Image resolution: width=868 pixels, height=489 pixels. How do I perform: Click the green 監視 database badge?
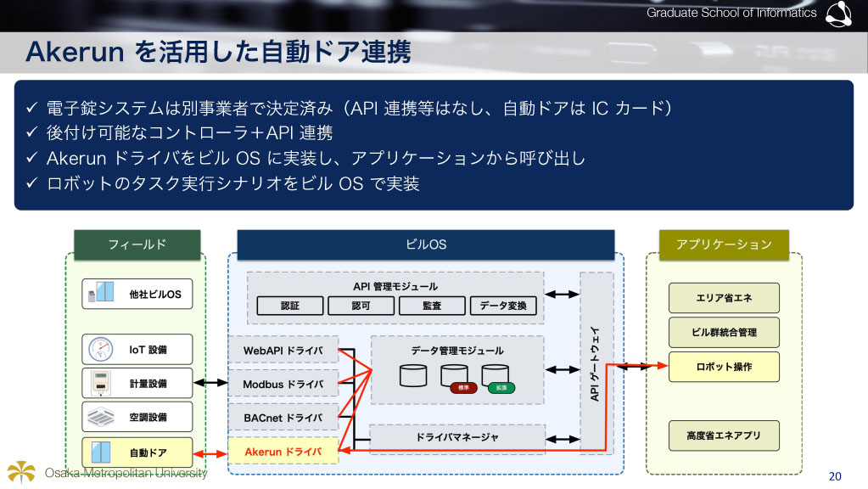coord(501,388)
